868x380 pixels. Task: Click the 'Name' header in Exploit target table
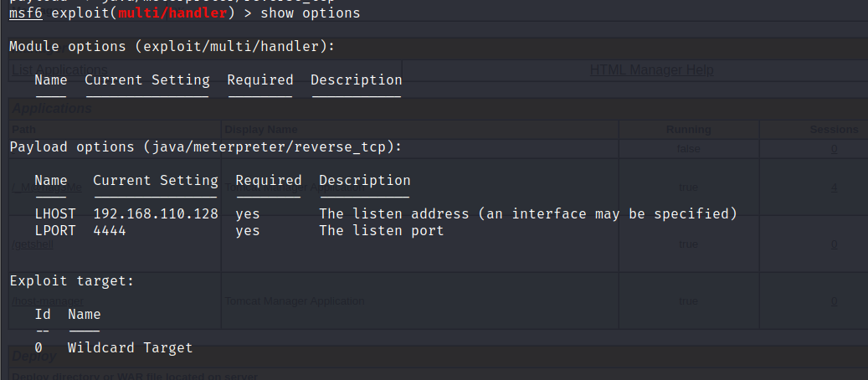tap(85, 314)
